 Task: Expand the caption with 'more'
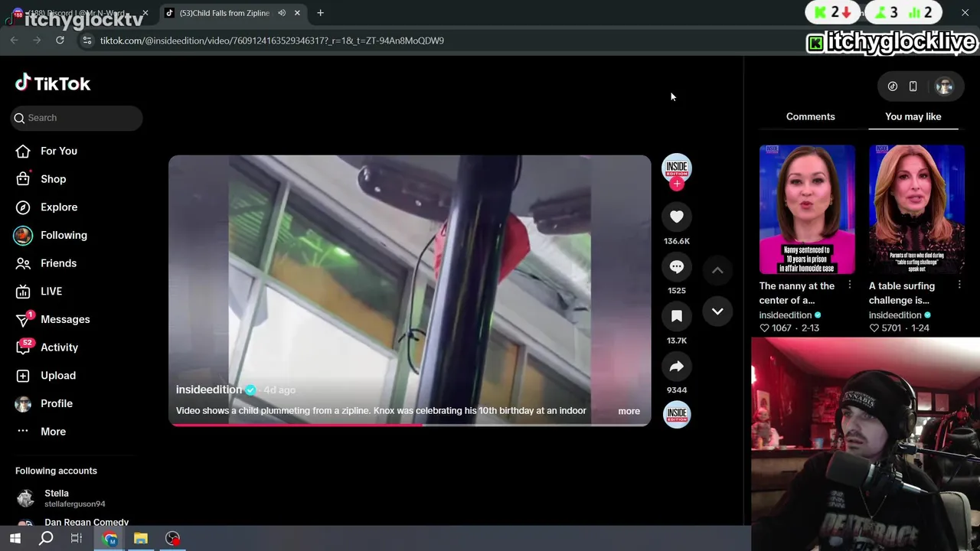pyautogui.click(x=629, y=411)
